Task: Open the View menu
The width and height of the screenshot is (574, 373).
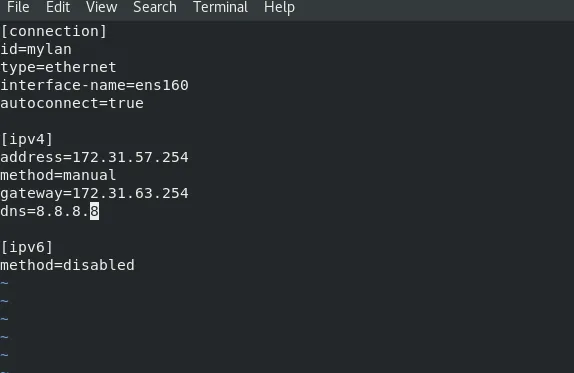Action: pos(101,7)
